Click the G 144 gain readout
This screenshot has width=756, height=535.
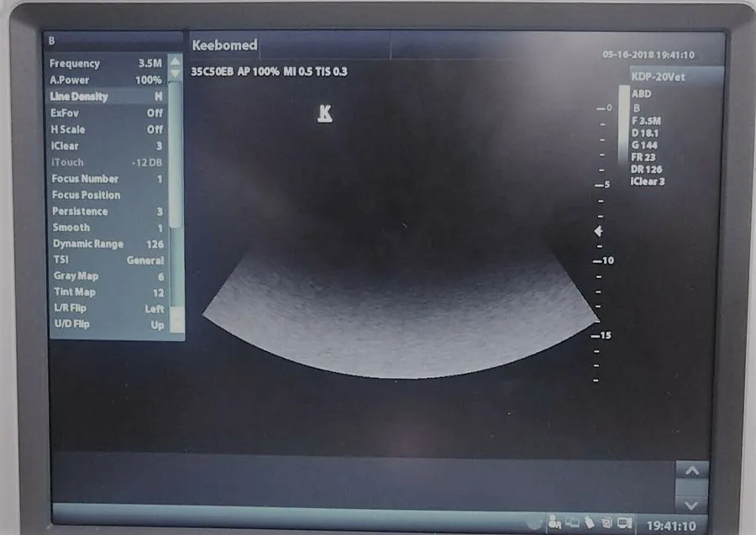[644, 145]
